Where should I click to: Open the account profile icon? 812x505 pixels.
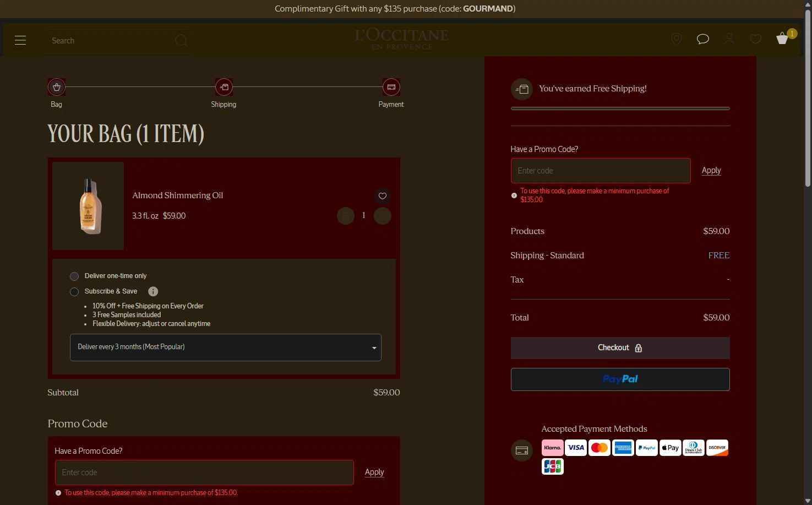coord(729,39)
